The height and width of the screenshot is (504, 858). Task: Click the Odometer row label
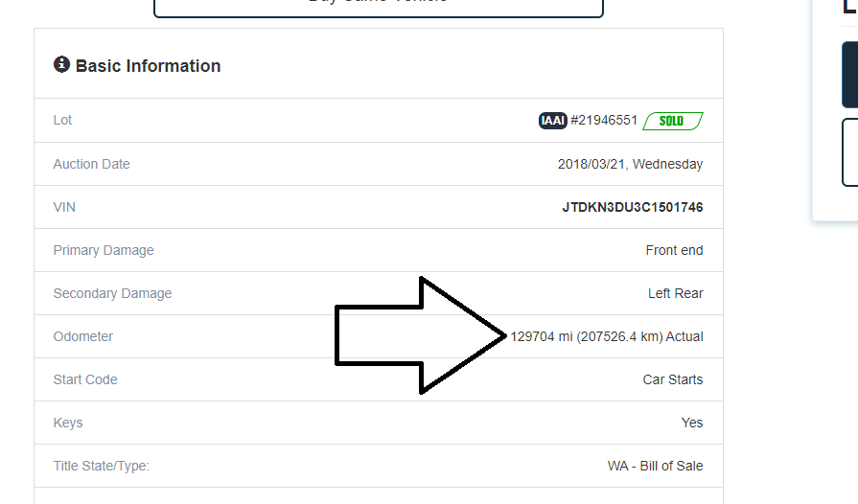[83, 336]
